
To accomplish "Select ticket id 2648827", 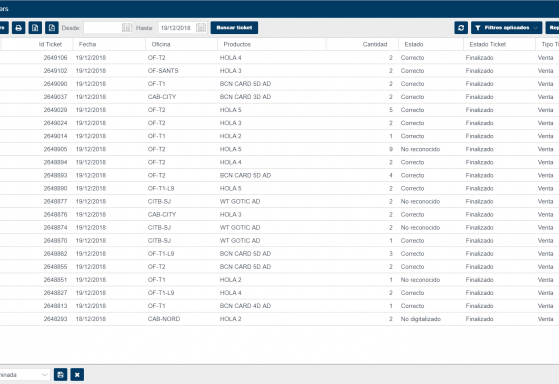I will click(x=55, y=293).
